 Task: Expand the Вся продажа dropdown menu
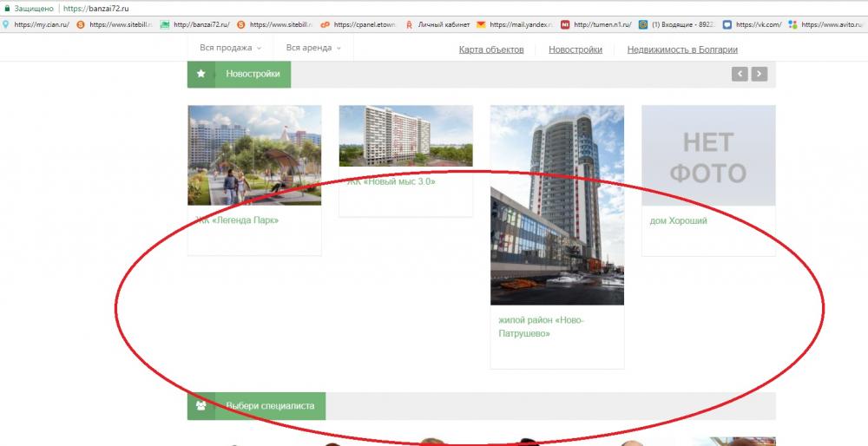230,48
